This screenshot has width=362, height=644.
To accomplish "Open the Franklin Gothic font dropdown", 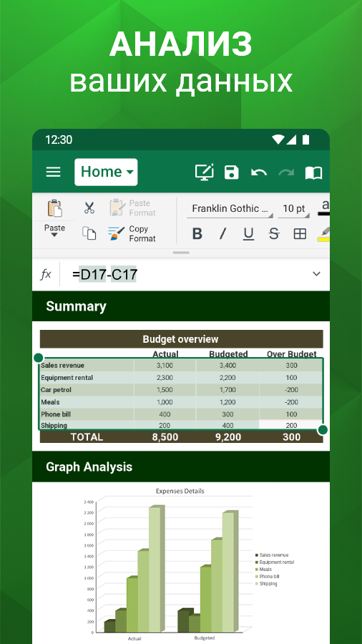I will (230, 209).
